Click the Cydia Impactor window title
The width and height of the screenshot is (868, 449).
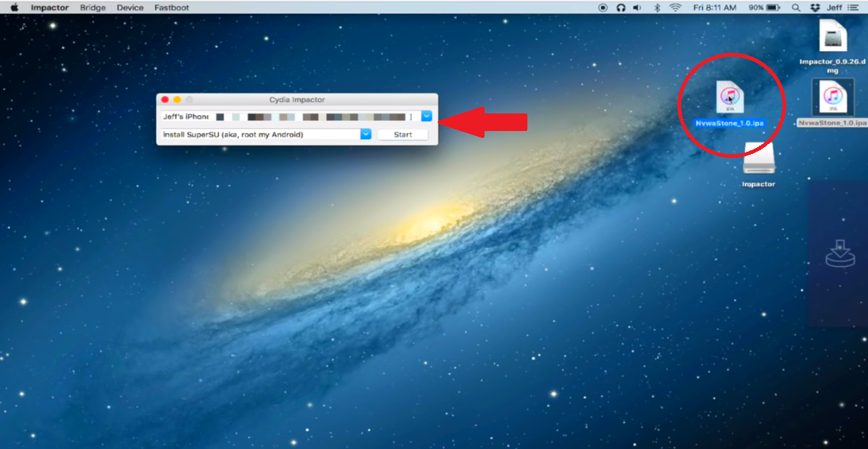[297, 100]
